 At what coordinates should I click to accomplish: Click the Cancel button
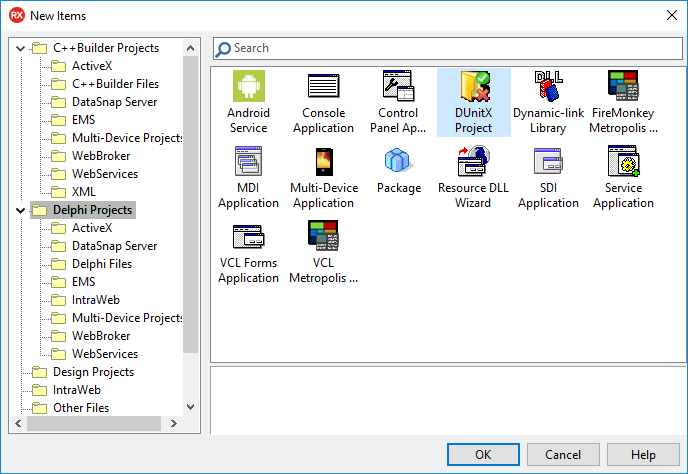pos(563,454)
